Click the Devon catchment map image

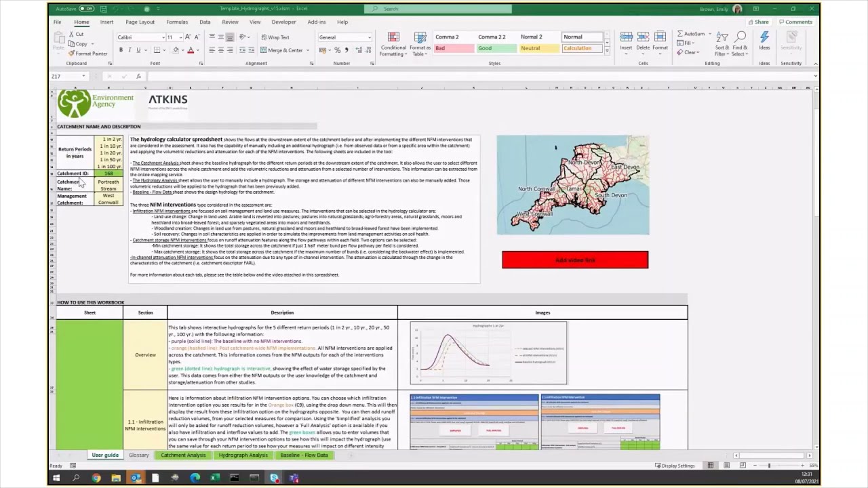[x=572, y=185]
